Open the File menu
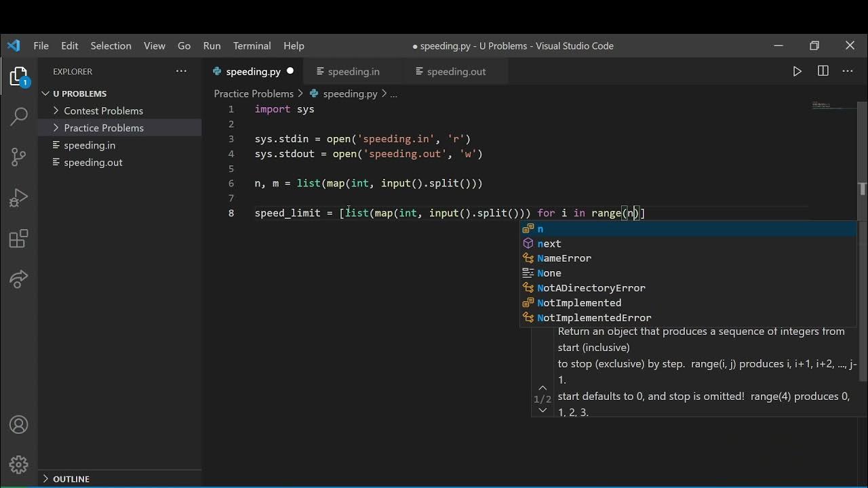This screenshot has height=488, width=868. (41, 45)
